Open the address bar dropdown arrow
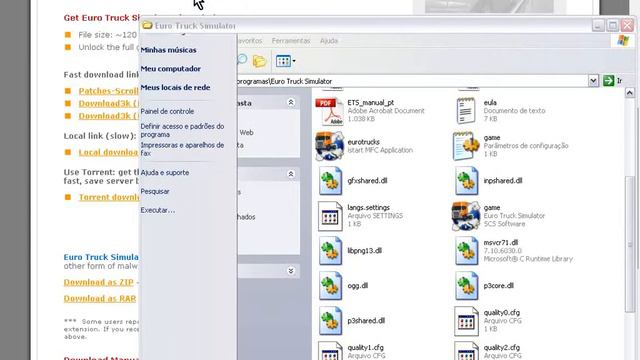 (x=593, y=81)
